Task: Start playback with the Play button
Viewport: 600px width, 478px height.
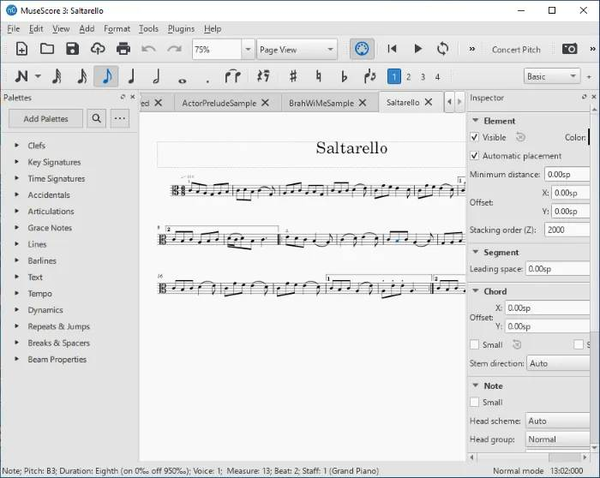Action: click(418, 48)
